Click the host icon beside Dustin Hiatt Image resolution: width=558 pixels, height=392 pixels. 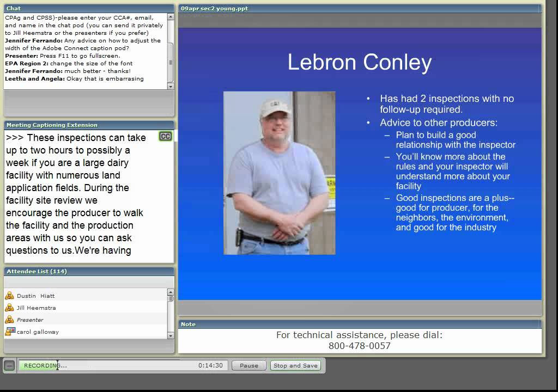coord(10,296)
